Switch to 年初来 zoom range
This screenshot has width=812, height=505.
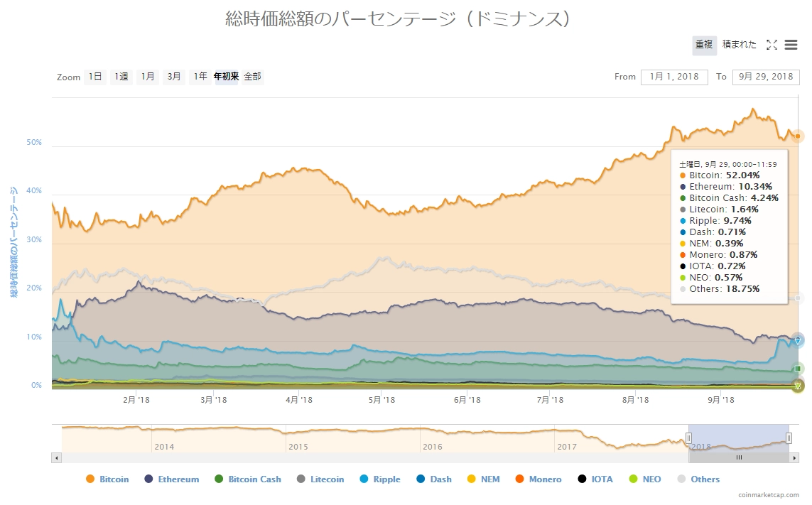point(226,77)
